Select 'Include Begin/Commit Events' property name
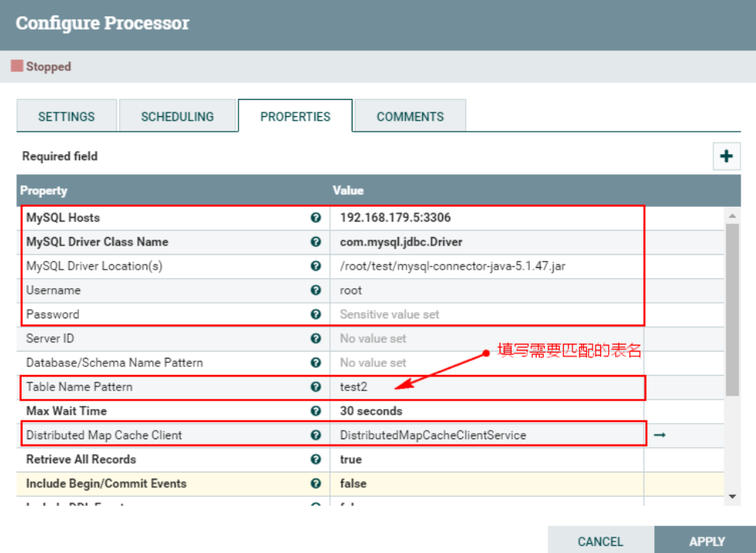The height and width of the screenshot is (553, 756). [107, 483]
